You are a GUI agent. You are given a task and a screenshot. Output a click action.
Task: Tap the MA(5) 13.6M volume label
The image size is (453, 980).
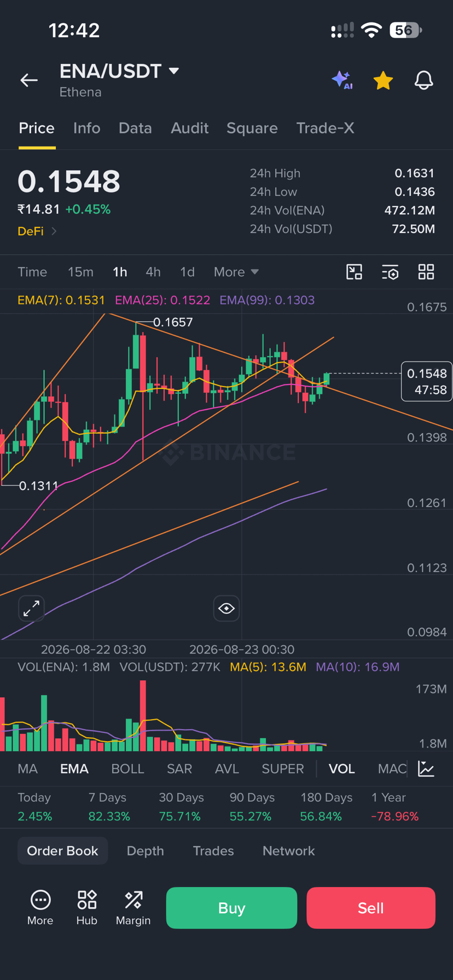[268, 667]
